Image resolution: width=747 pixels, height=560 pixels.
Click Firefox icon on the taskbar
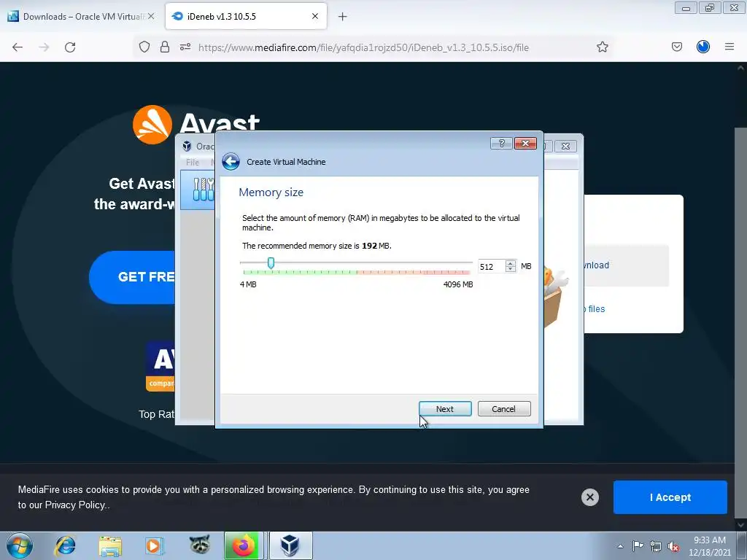[244, 545]
